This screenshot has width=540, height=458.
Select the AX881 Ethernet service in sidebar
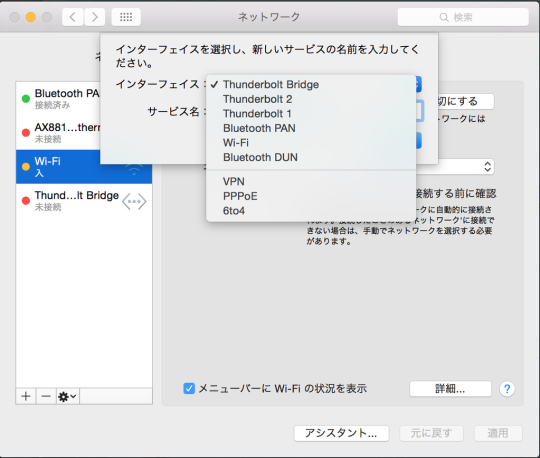click(59, 133)
